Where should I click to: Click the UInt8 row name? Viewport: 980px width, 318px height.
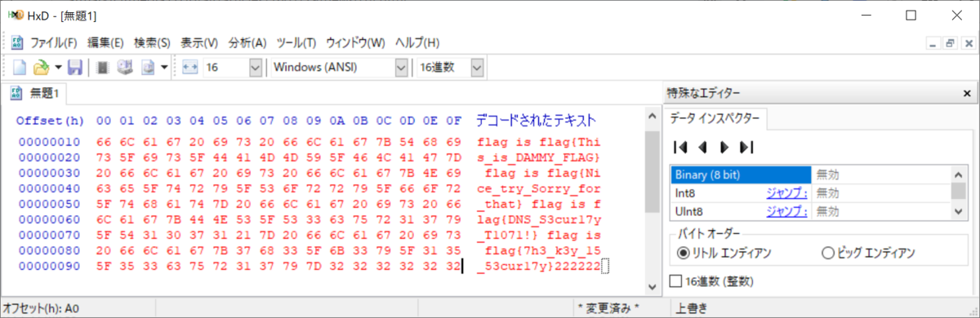(689, 211)
